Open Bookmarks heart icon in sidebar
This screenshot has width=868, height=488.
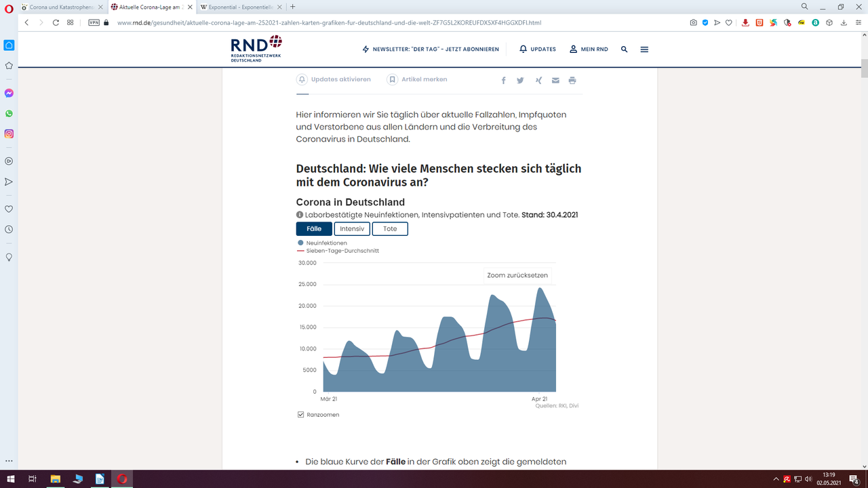(x=9, y=209)
